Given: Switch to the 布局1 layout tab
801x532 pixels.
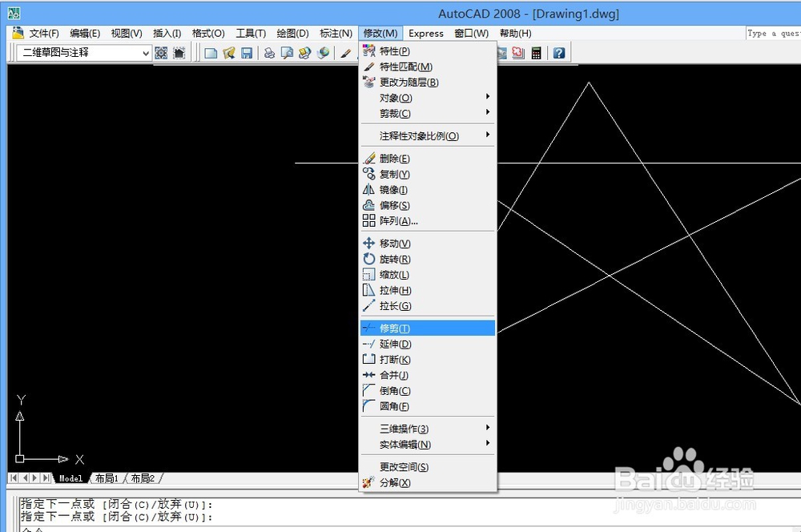Looking at the screenshot, I should pyautogui.click(x=107, y=478).
